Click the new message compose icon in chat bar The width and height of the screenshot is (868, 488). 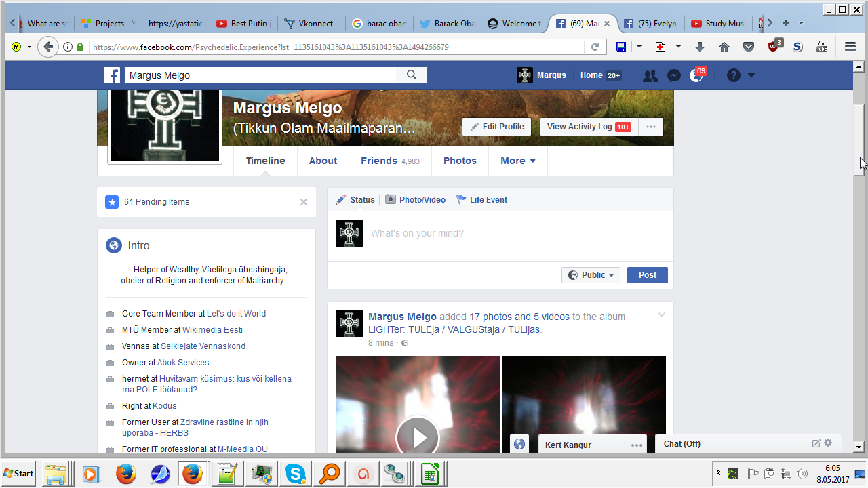[x=816, y=443]
